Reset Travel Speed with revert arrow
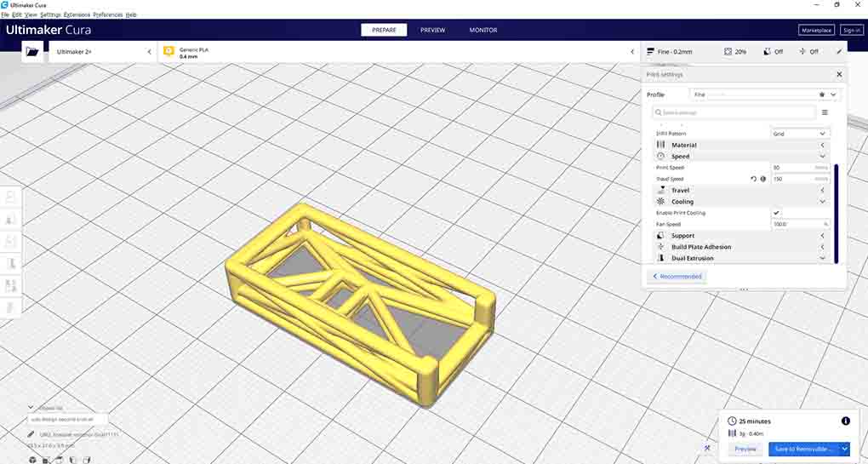Viewport: 868px width, 464px height. [753, 179]
